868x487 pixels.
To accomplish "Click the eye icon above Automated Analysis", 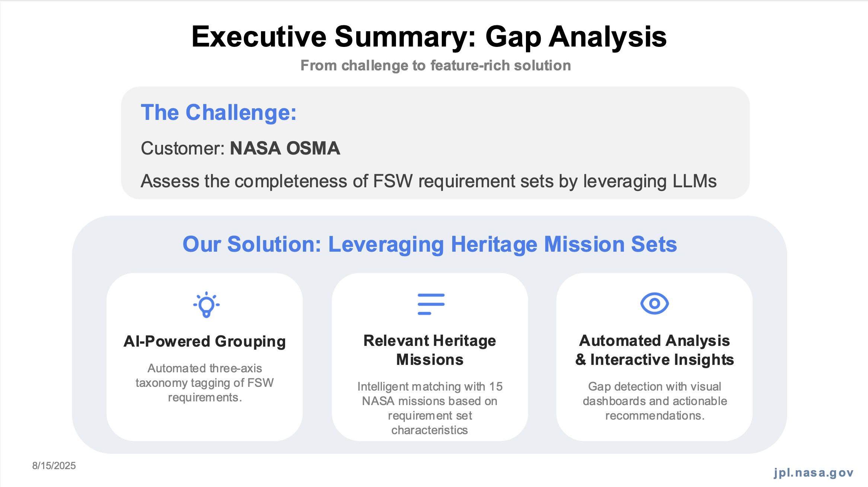I will tap(654, 303).
